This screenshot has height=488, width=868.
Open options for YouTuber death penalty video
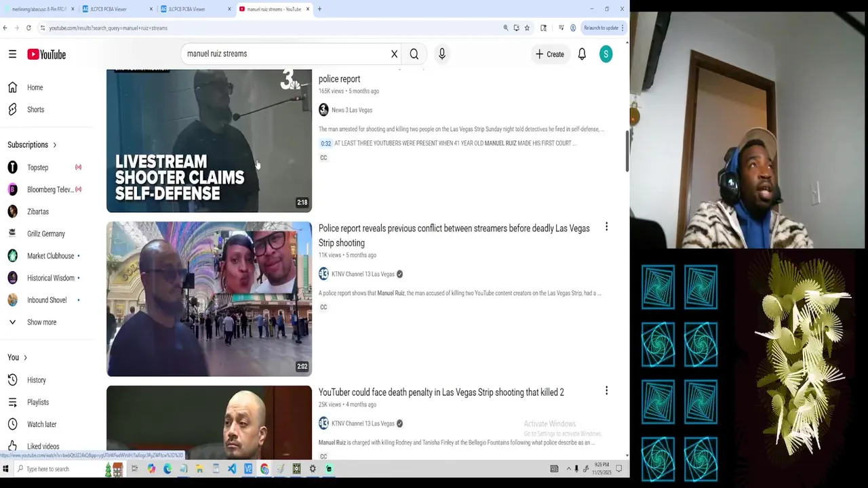coord(606,391)
